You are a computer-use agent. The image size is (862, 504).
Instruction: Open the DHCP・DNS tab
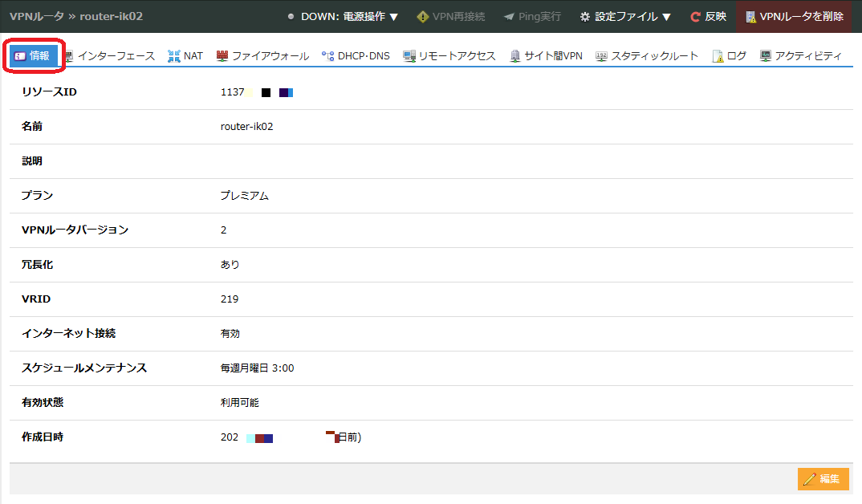click(356, 55)
